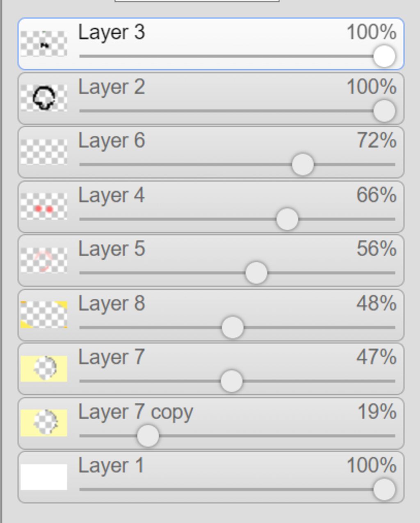Click Layer 3 opacity slider handle
Screen dimensions: 420x523
tap(384, 56)
